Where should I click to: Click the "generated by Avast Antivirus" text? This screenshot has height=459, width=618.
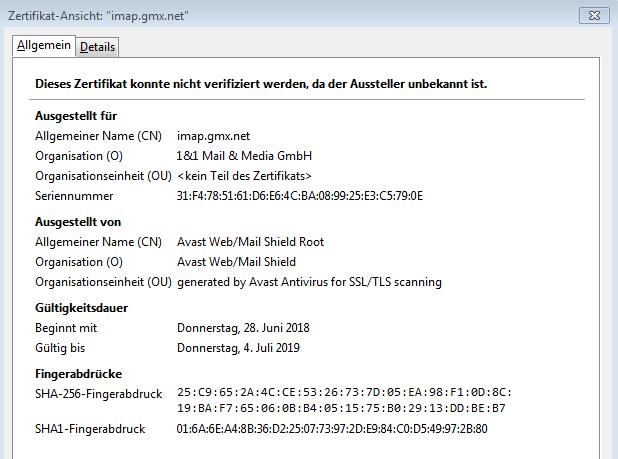click(309, 282)
